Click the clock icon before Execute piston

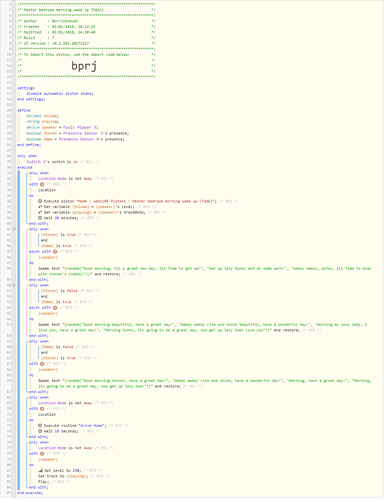(40, 201)
